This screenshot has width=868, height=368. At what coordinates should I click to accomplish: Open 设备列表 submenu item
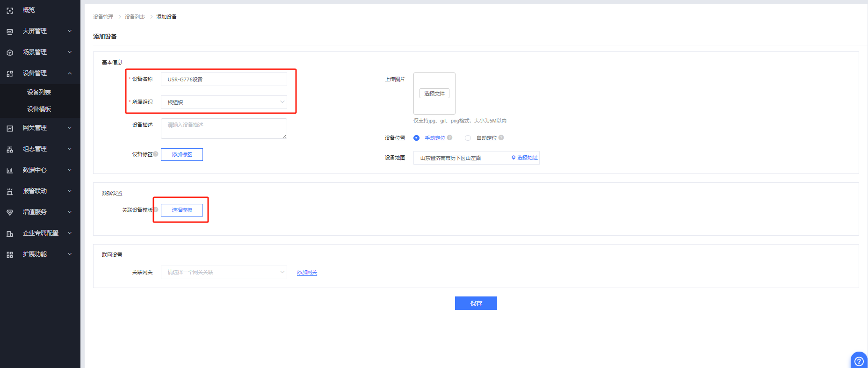(39, 92)
